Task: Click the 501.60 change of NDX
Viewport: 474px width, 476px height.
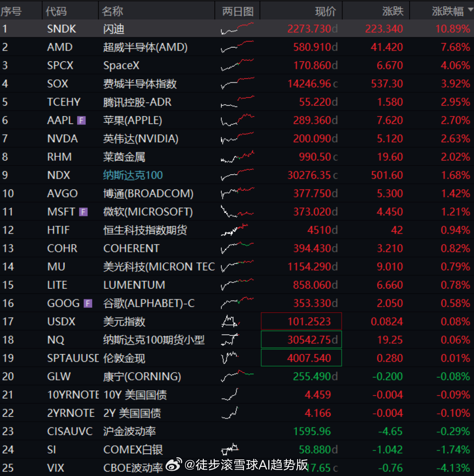Action: 387,175
